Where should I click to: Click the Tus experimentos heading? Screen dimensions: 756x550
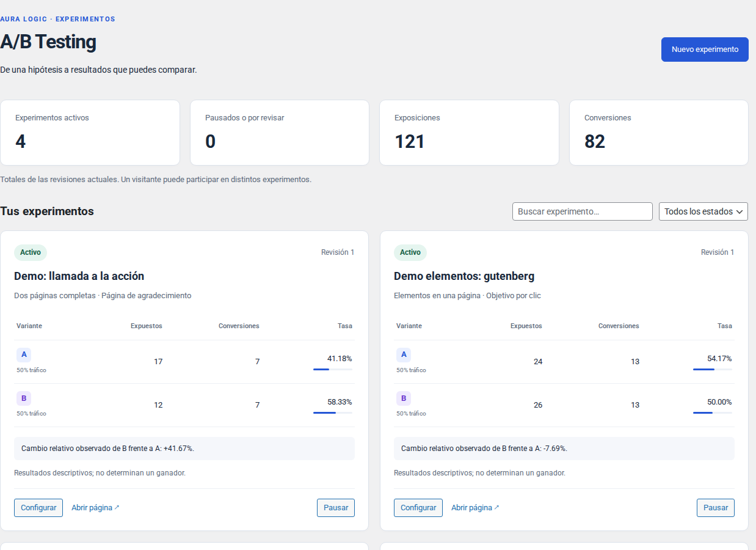pos(47,211)
